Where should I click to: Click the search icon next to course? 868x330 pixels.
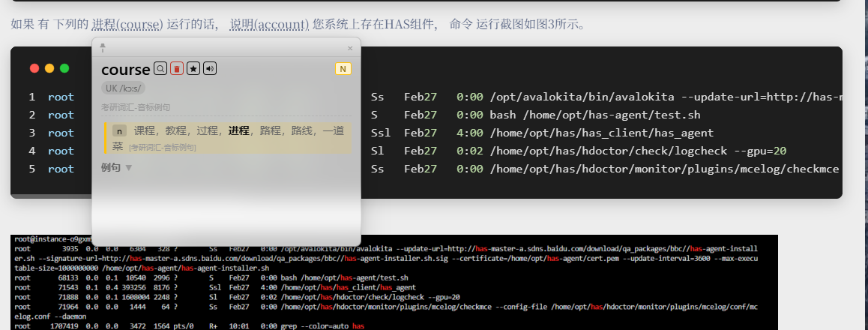[160, 69]
